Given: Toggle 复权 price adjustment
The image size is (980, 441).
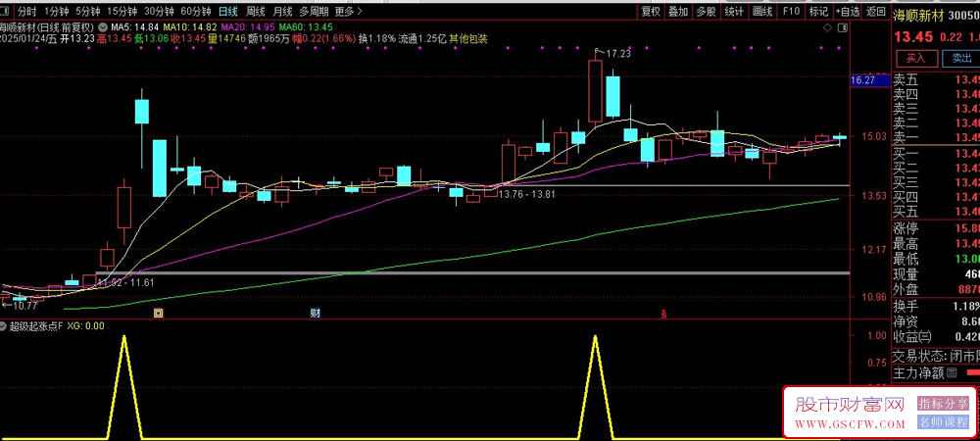Looking at the screenshot, I should [651, 11].
